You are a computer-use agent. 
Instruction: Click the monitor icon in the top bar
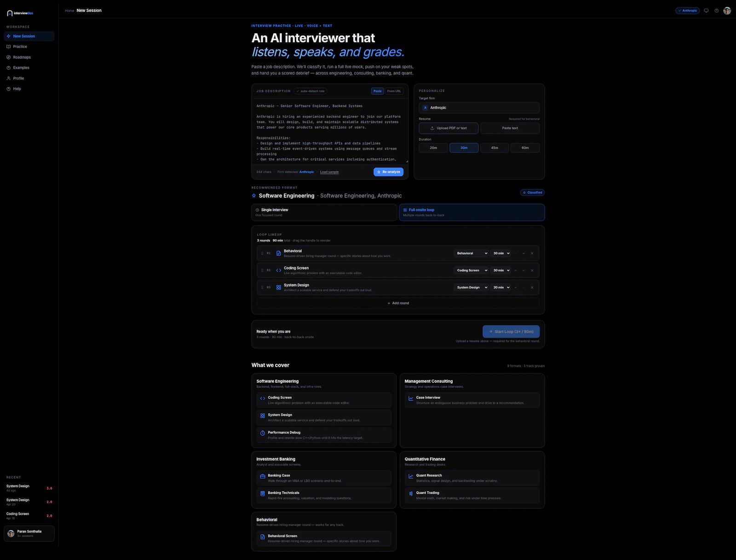tap(706, 11)
